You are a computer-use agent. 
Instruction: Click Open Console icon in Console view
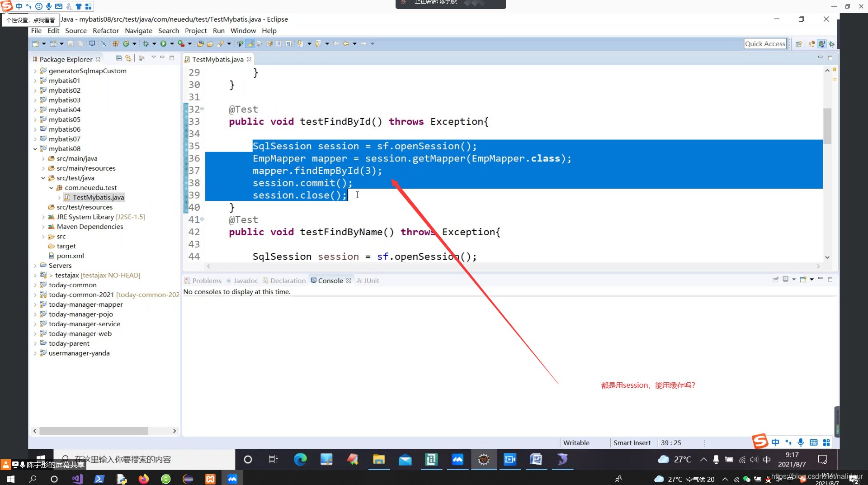[803, 280]
